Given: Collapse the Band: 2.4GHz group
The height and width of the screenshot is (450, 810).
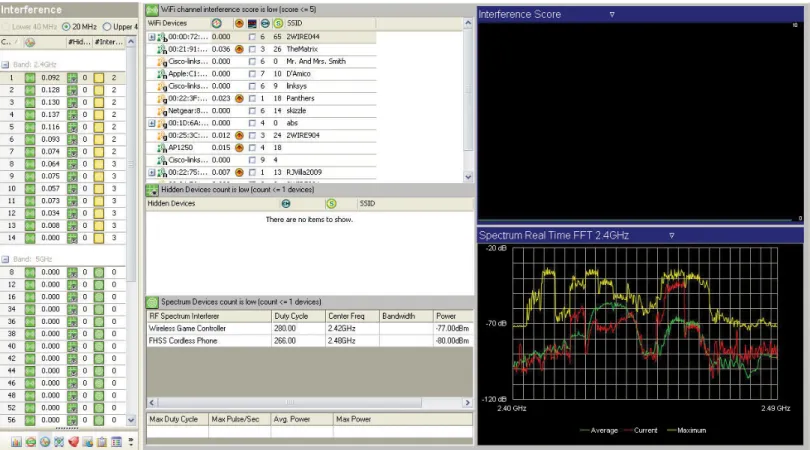Looking at the screenshot, I should 5,65.
